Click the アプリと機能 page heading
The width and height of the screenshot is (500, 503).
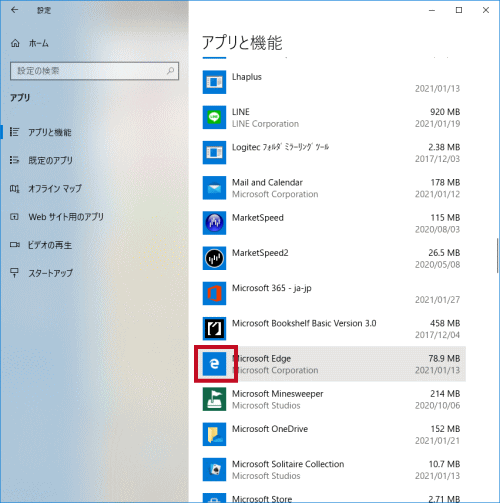pyautogui.click(x=242, y=43)
